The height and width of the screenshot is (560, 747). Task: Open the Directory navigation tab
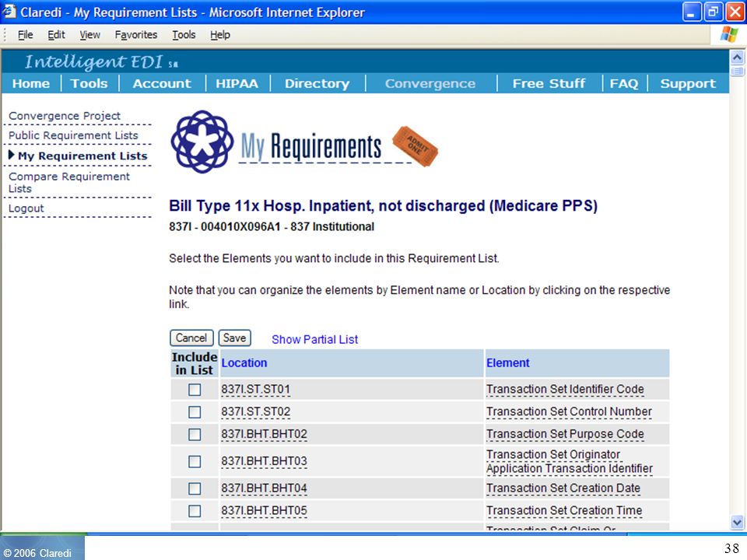[317, 83]
